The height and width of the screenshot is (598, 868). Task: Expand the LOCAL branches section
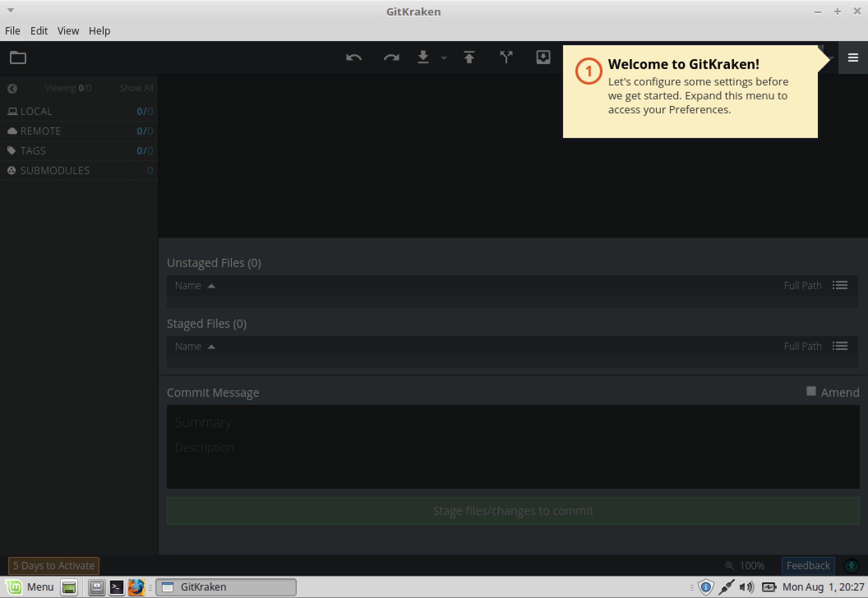(x=79, y=111)
